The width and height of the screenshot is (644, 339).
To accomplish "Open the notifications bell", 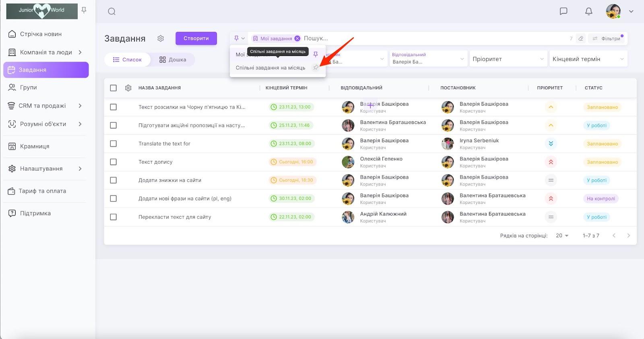I will (588, 11).
